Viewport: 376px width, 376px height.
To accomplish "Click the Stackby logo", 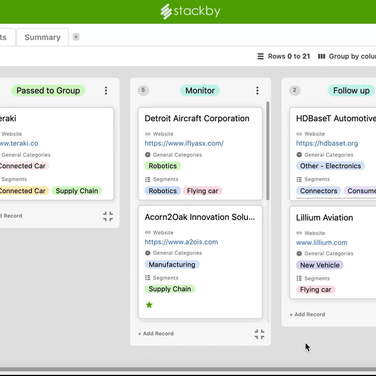I will 190,11.
